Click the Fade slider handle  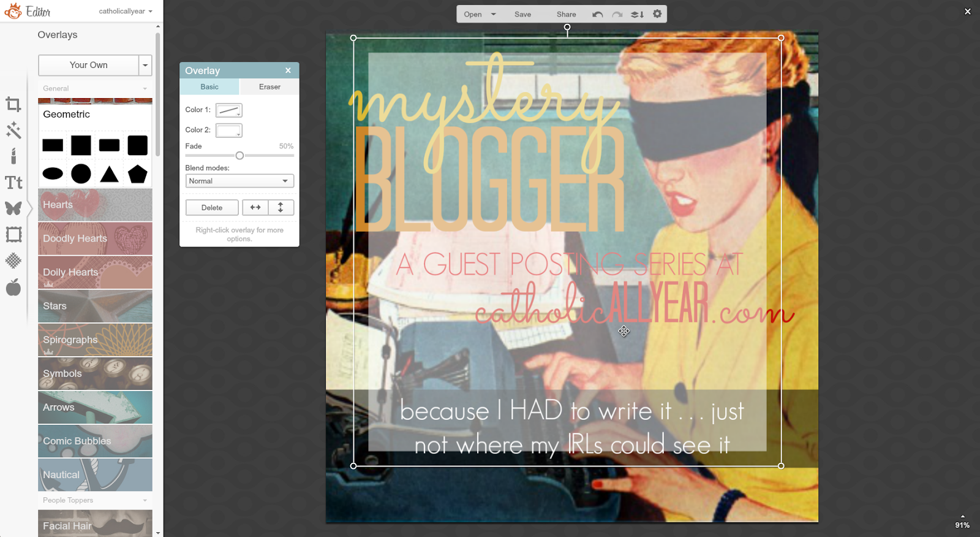point(239,156)
